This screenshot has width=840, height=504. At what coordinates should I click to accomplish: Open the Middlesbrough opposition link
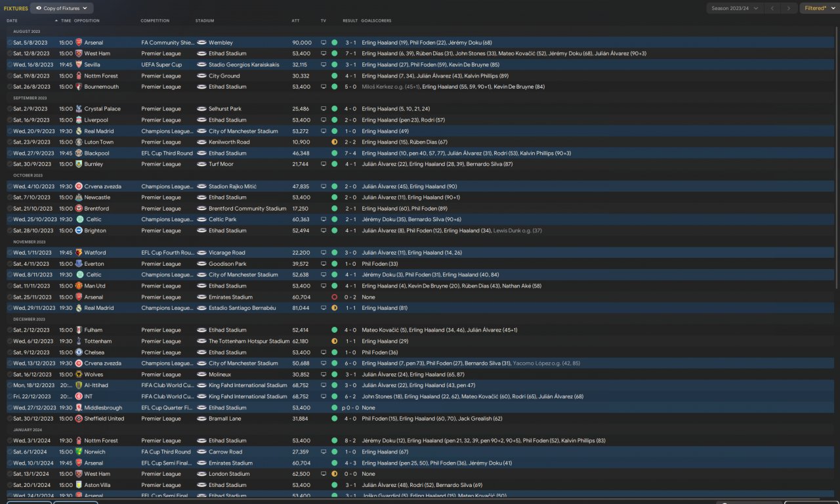[x=103, y=408]
